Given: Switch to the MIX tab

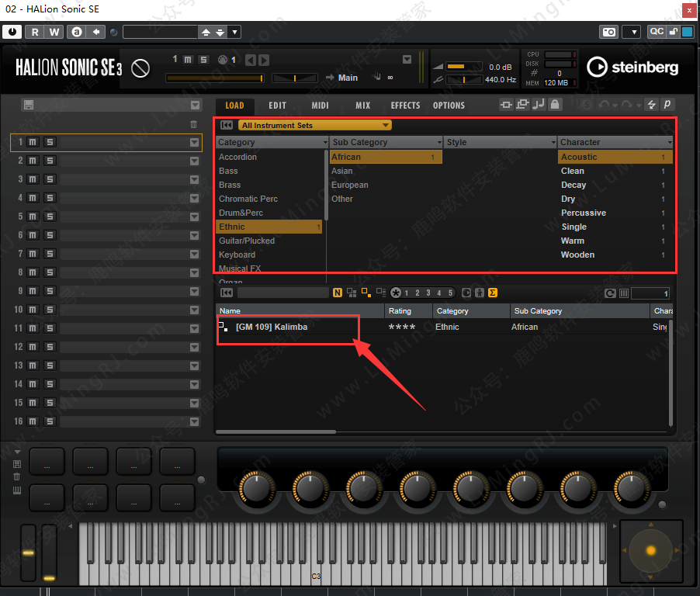Looking at the screenshot, I should [362, 106].
